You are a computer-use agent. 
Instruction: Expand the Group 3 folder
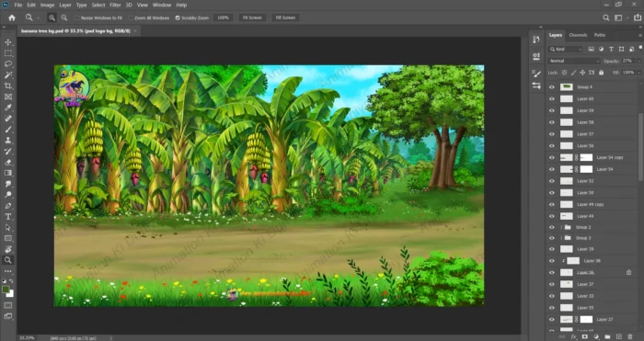[561, 238]
